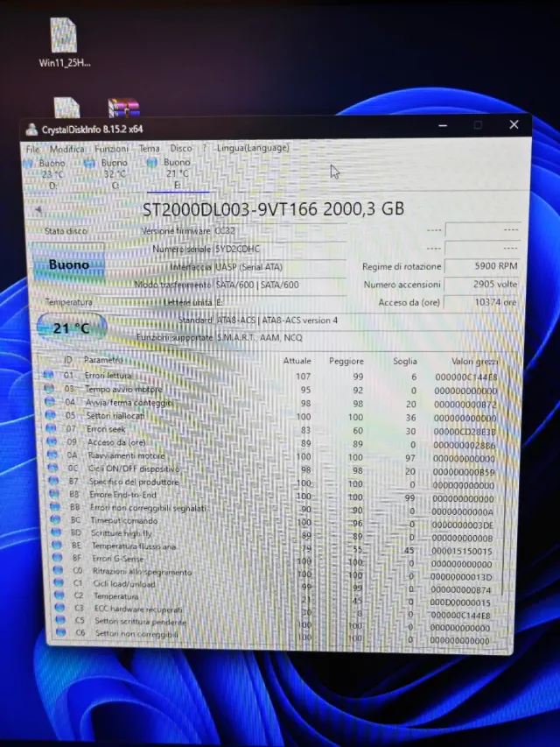This screenshot has height=747, width=560.
Task: Open the Modifica menu
Action: point(66,149)
